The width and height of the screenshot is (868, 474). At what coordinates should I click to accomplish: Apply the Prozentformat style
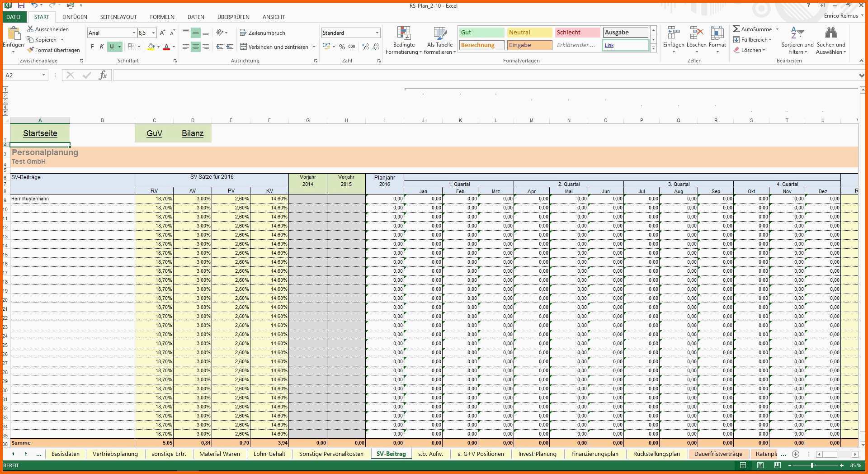click(x=341, y=47)
